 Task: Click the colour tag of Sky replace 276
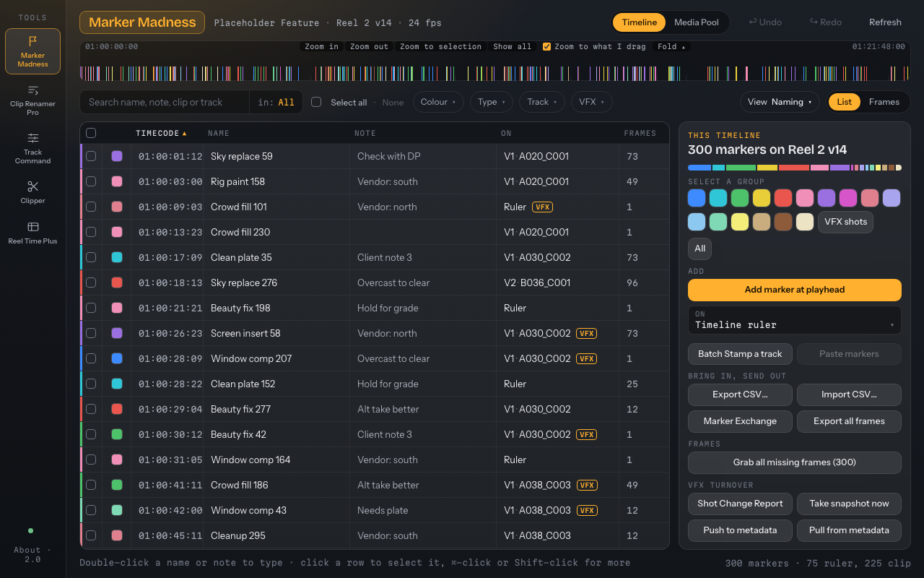[x=117, y=282]
